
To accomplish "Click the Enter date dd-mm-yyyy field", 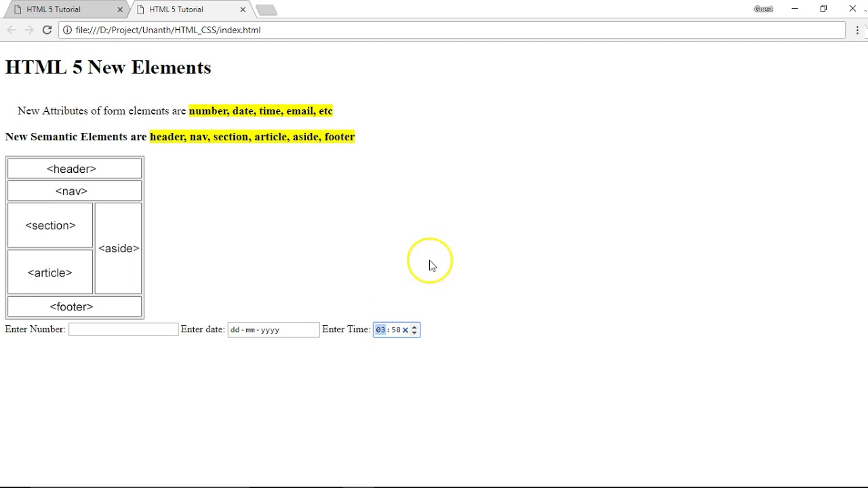I will [273, 329].
